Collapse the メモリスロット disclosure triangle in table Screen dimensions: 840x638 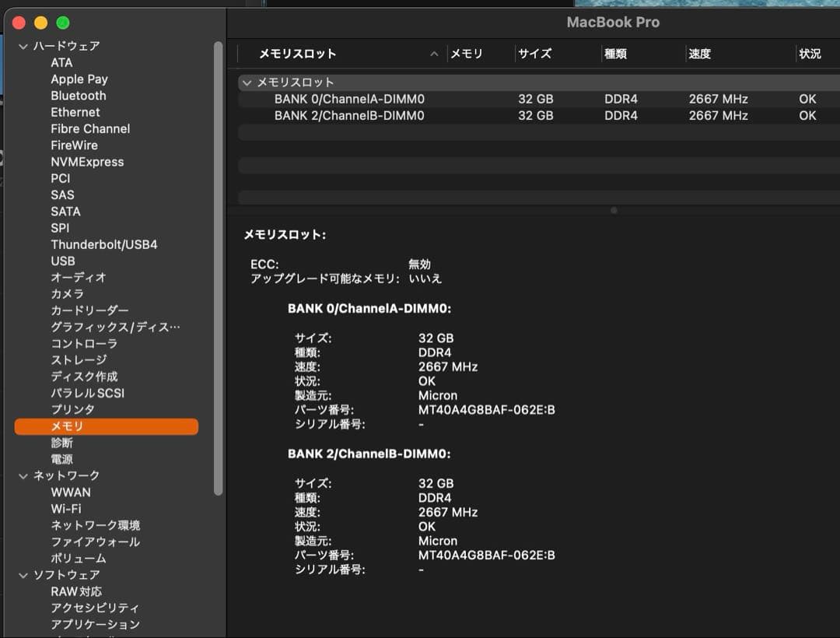click(x=247, y=82)
